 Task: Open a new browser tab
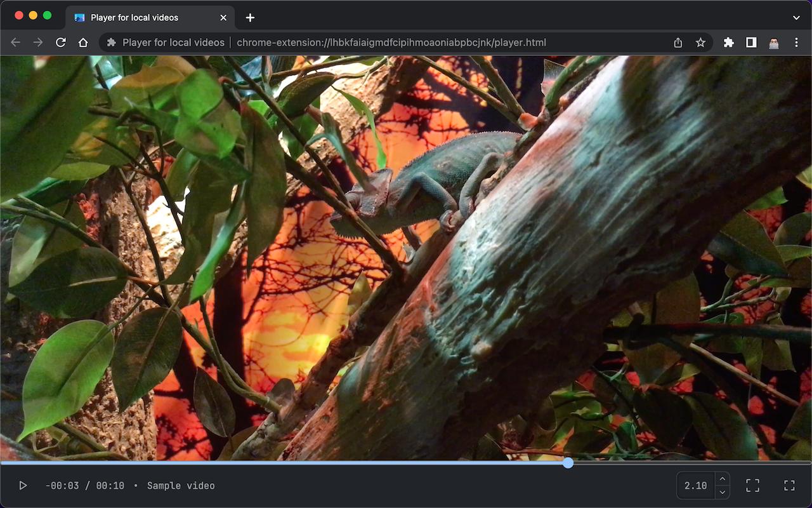[250, 18]
